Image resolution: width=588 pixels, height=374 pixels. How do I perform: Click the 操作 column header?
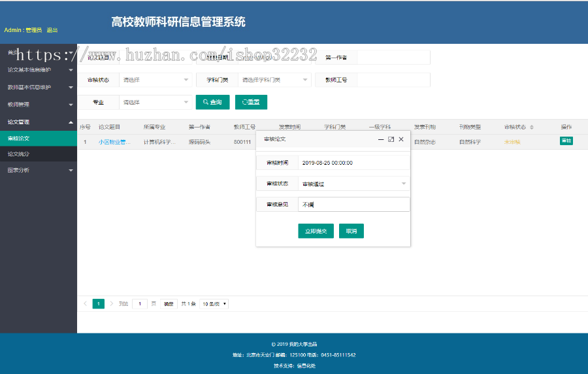566,127
